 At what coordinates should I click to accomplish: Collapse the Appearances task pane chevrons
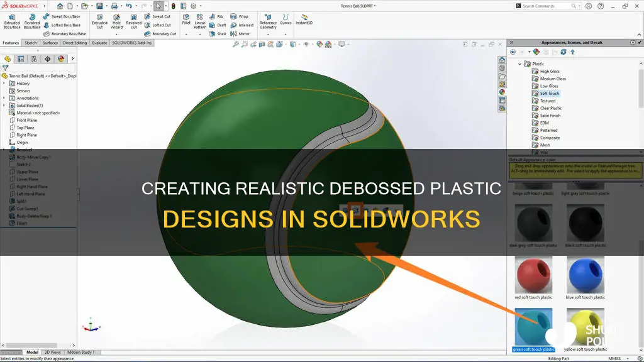point(511,42)
